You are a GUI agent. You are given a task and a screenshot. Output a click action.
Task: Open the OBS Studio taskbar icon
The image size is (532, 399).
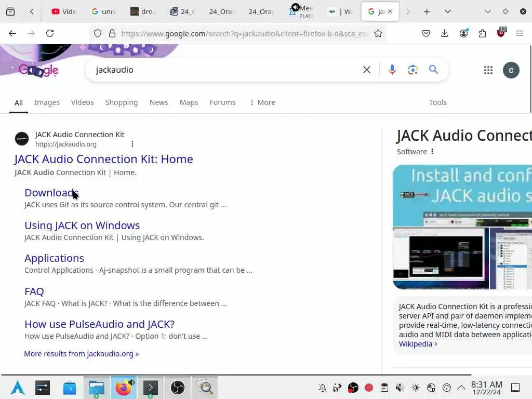[x=178, y=388]
